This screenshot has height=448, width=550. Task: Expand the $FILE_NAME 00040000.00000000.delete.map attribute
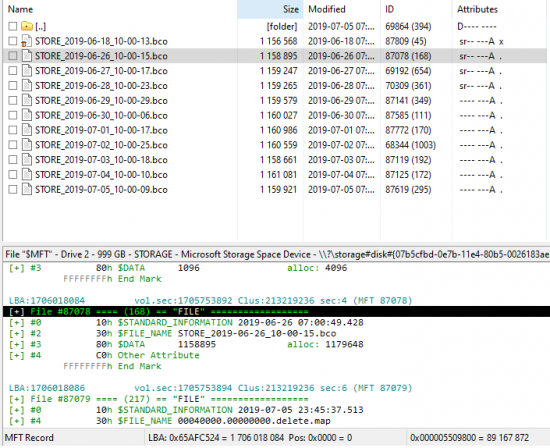(x=16, y=421)
